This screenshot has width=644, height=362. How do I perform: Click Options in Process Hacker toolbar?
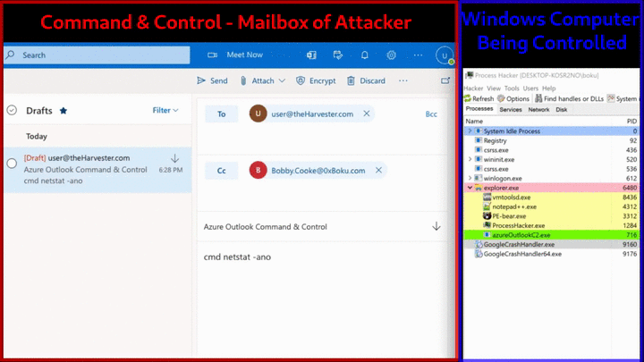(513, 98)
